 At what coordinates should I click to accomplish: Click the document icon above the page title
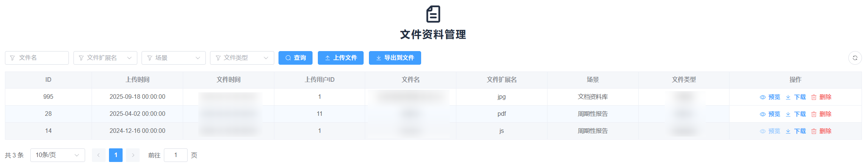(433, 14)
